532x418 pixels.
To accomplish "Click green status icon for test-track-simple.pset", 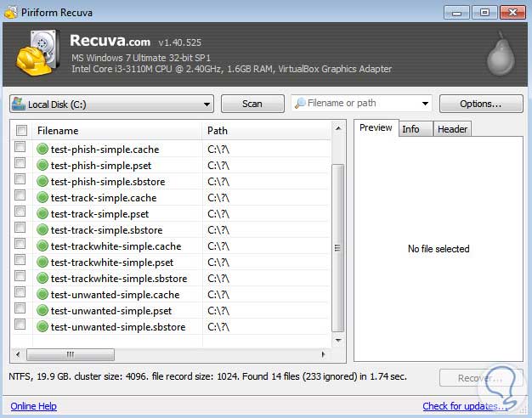I will click(x=42, y=214).
